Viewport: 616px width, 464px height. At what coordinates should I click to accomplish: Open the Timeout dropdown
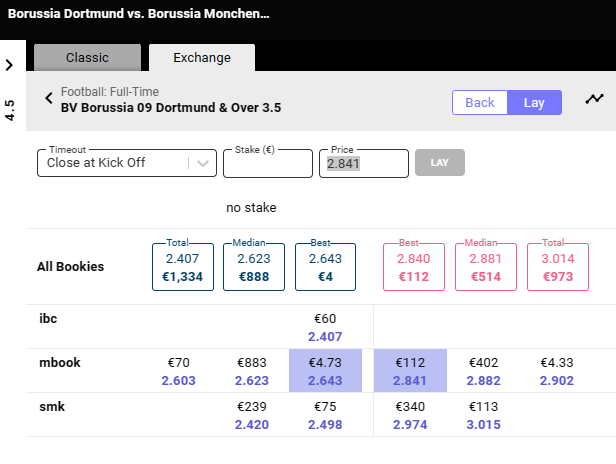(x=127, y=163)
